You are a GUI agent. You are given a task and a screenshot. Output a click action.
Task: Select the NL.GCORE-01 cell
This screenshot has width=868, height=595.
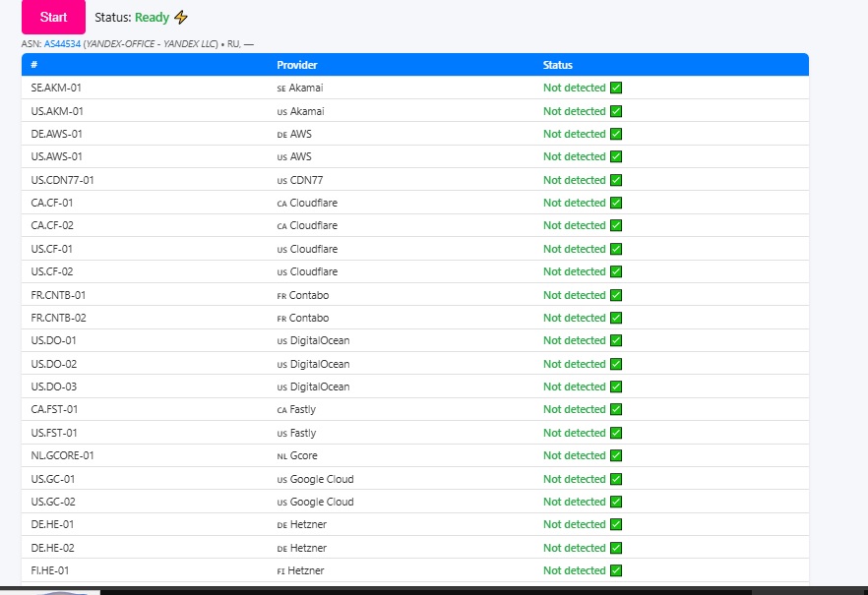coord(63,455)
